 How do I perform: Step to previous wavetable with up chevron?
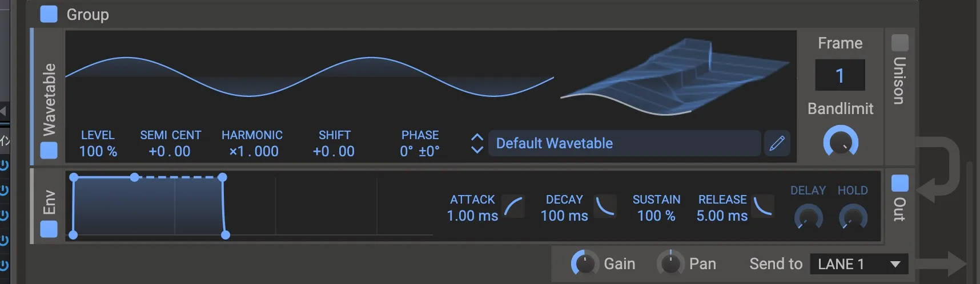click(477, 137)
